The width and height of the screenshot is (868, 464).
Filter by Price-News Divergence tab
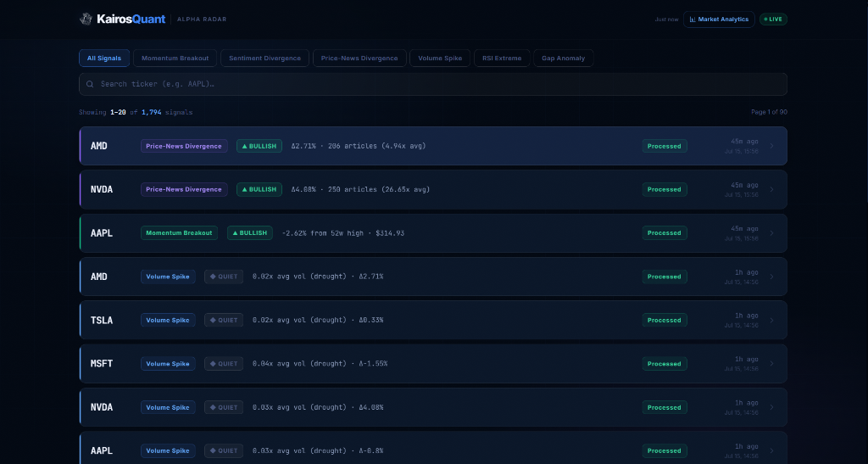pos(359,59)
